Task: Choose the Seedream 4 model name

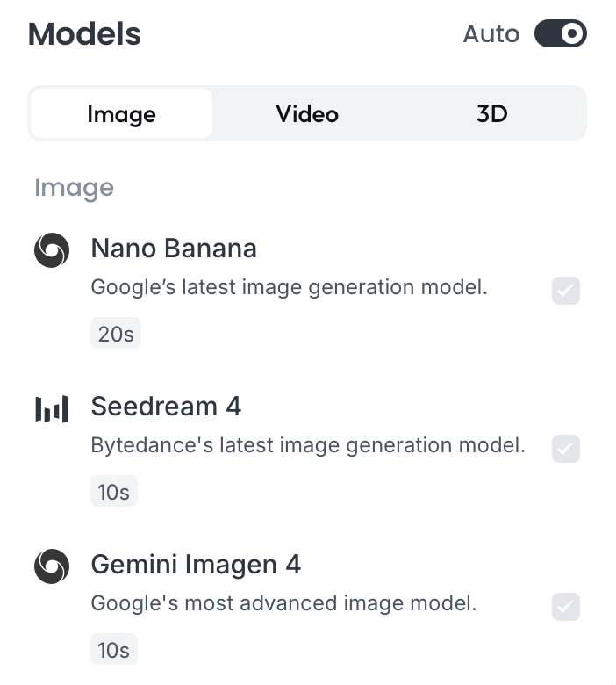Action: (x=166, y=407)
